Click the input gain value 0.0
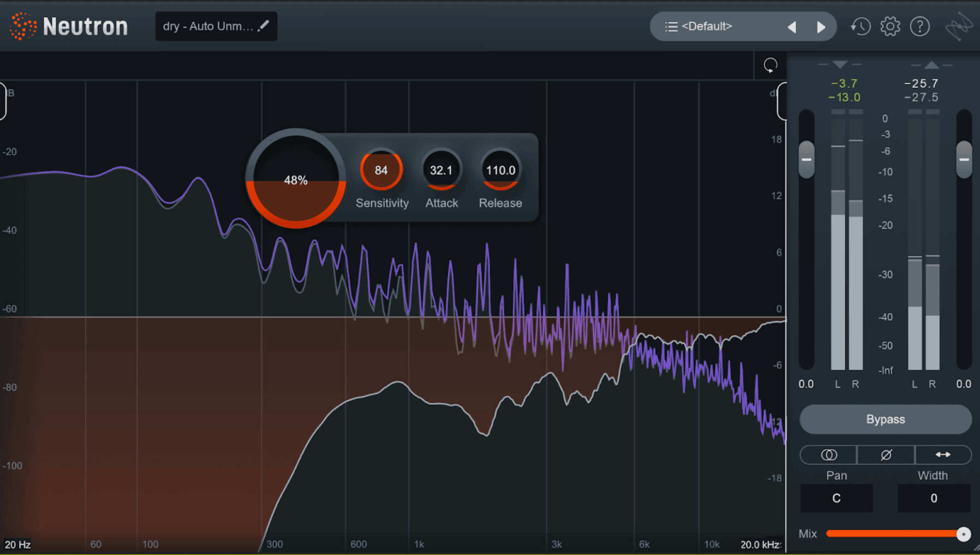Screen dimensions: 980x555 click(x=806, y=384)
